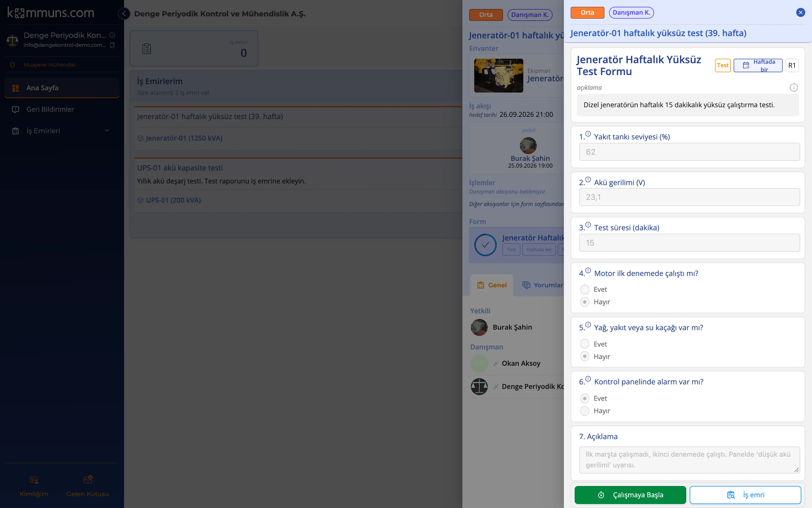Viewport: 812px width, 508px height.
Task: Collapse the sidebar with the chevron button
Action: [124, 14]
